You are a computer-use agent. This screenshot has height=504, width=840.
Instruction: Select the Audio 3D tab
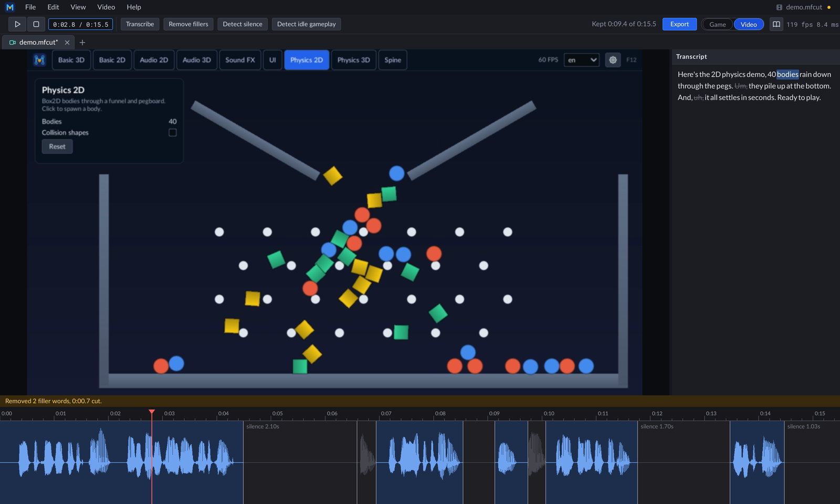pos(197,60)
